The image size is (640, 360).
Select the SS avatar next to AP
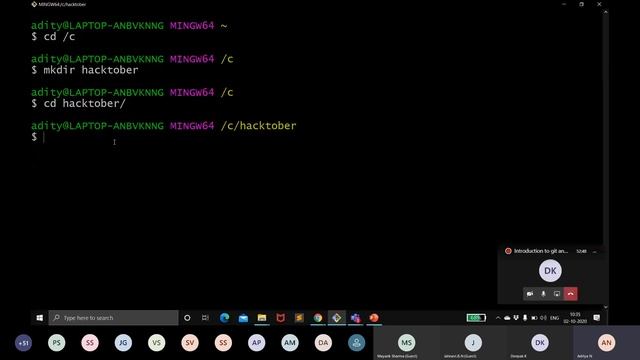coord(223,343)
